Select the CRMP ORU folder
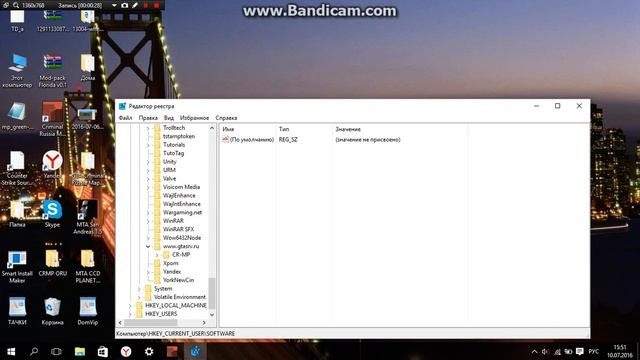 coord(53,263)
